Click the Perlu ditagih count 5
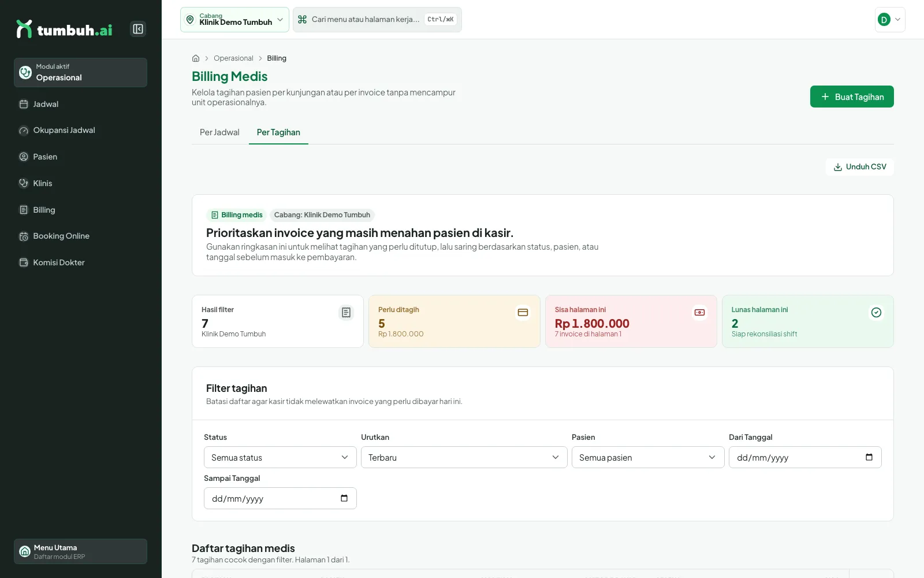Viewport: 924px width, 578px height. [382, 324]
